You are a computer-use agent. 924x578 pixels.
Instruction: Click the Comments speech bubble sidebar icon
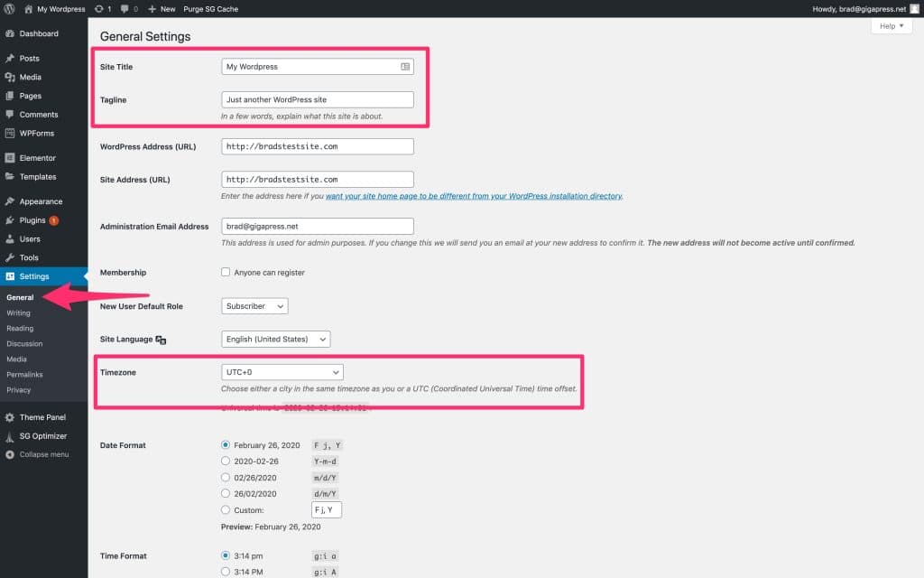10,115
